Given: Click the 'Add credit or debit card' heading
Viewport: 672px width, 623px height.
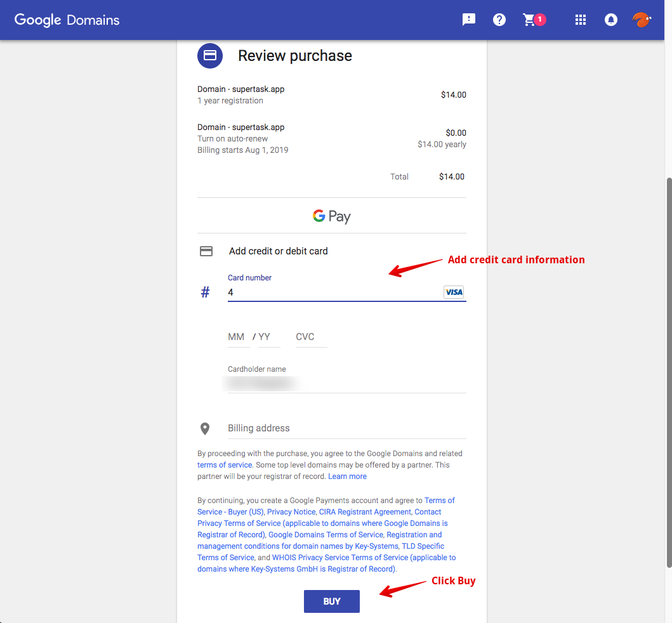Looking at the screenshot, I should 278,251.
